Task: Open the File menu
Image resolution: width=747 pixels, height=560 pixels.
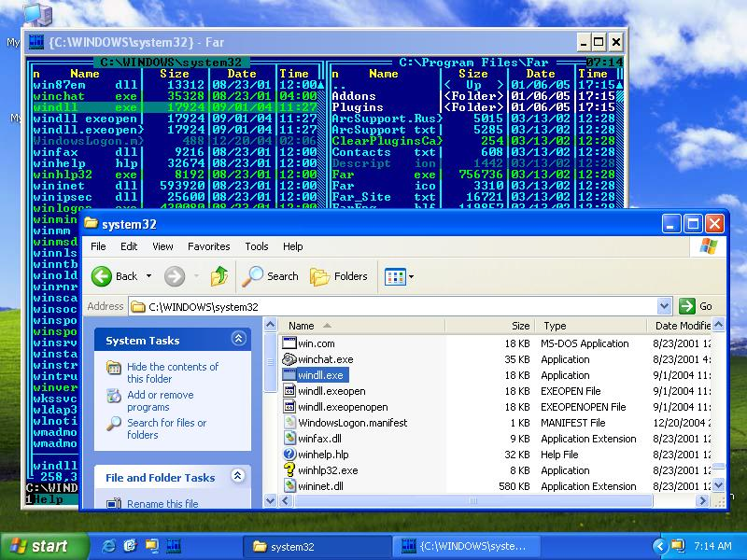Action: click(98, 246)
